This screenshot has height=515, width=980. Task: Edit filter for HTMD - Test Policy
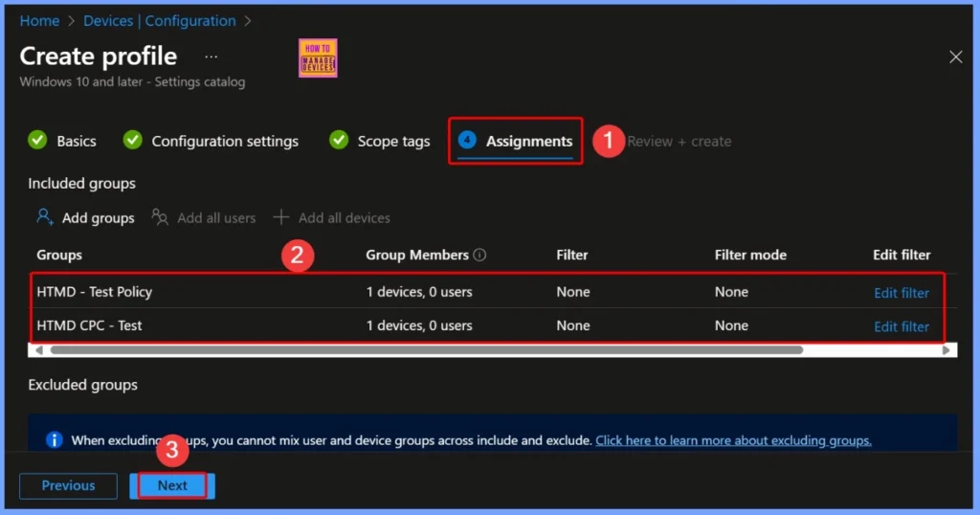tap(901, 293)
